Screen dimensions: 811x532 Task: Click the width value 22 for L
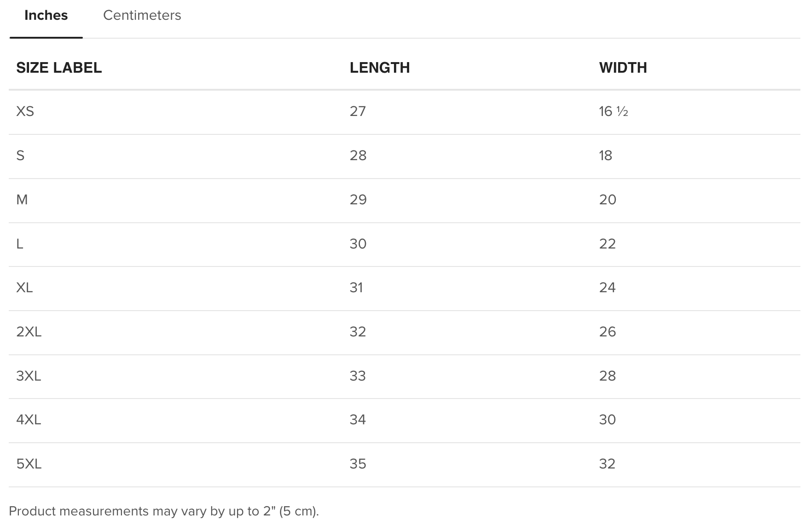(x=607, y=244)
